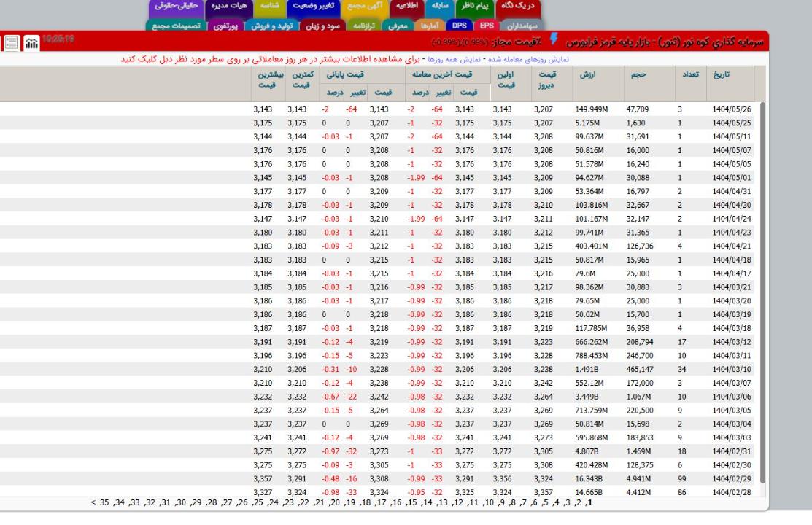Screen dimensions: 812x525
Task: Click the bar chart icon in header
Action: (x=33, y=43)
